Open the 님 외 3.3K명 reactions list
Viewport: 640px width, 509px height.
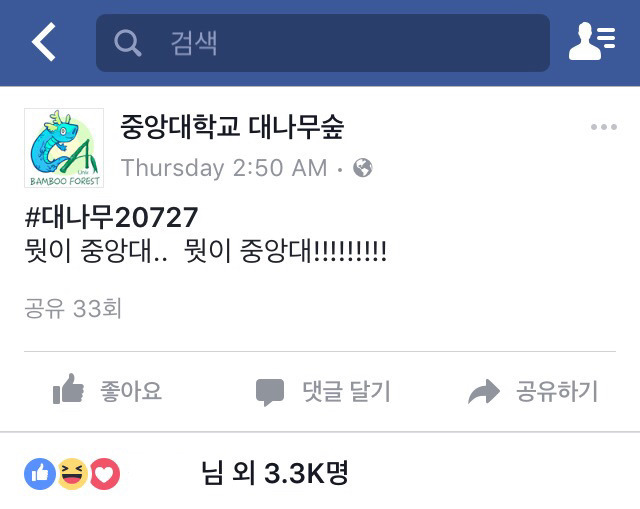(x=275, y=473)
